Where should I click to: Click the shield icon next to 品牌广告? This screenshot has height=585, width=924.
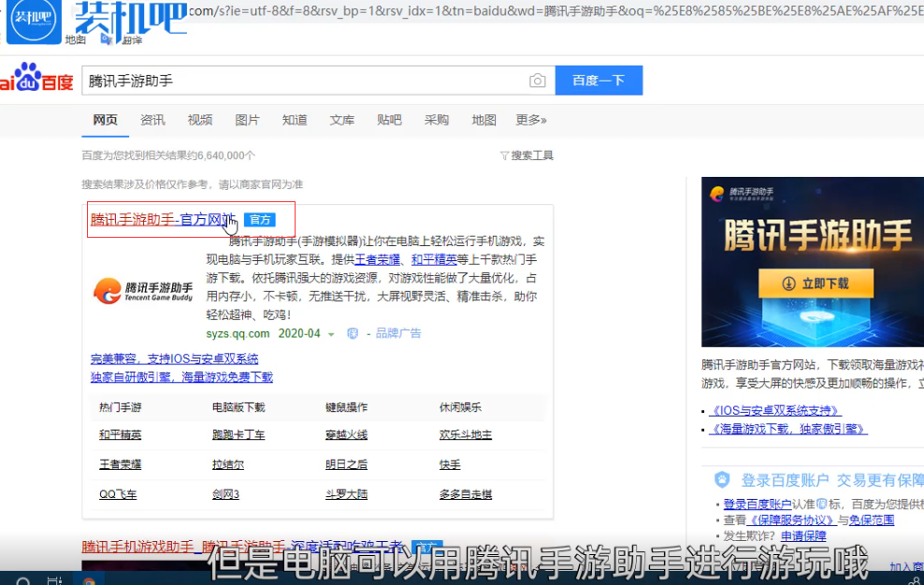(x=353, y=333)
